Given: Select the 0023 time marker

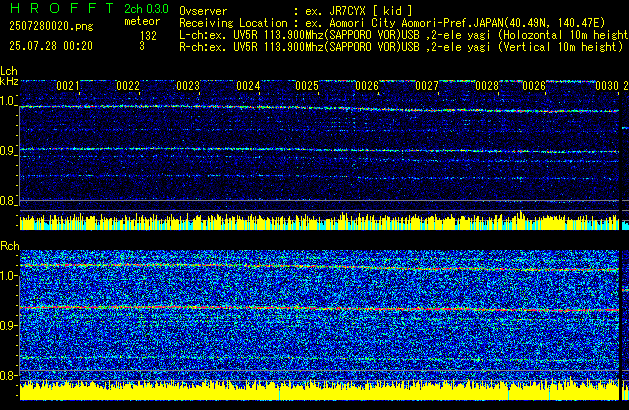Looking at the screenshot, I should 188,86.
